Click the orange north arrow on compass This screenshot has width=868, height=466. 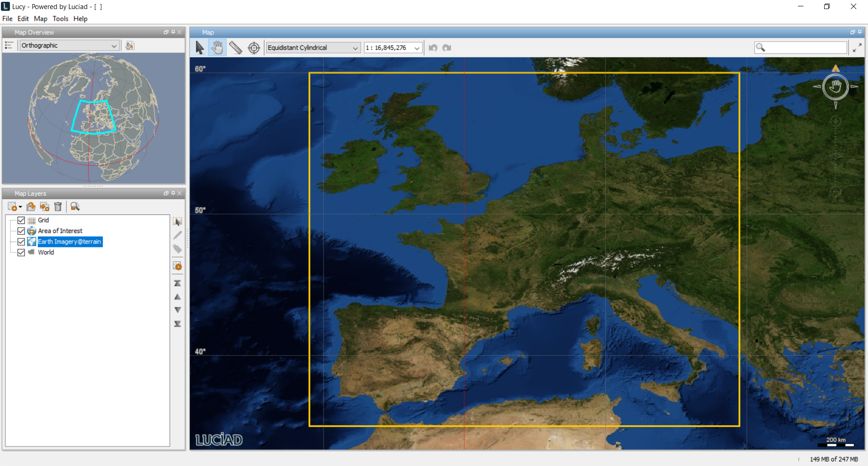[836, 68]
